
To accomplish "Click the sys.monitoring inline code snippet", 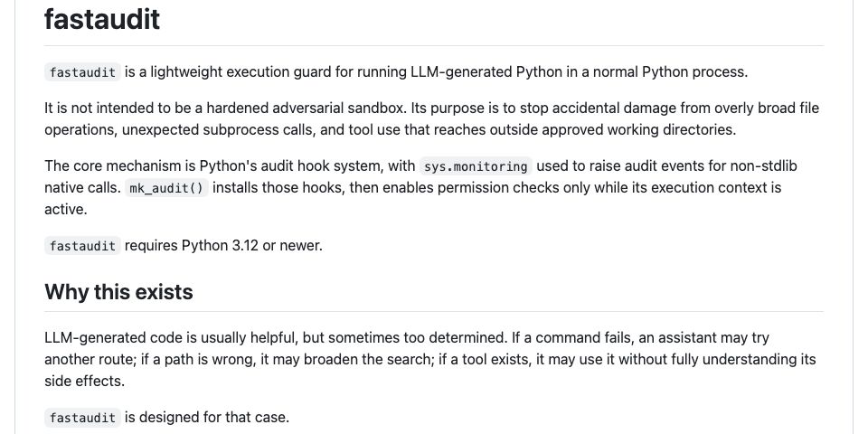I will click(x=476, y=166).
